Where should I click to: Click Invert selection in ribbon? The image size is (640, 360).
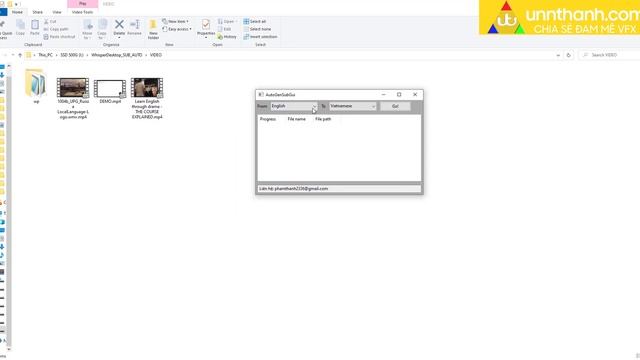coord(260,37)
